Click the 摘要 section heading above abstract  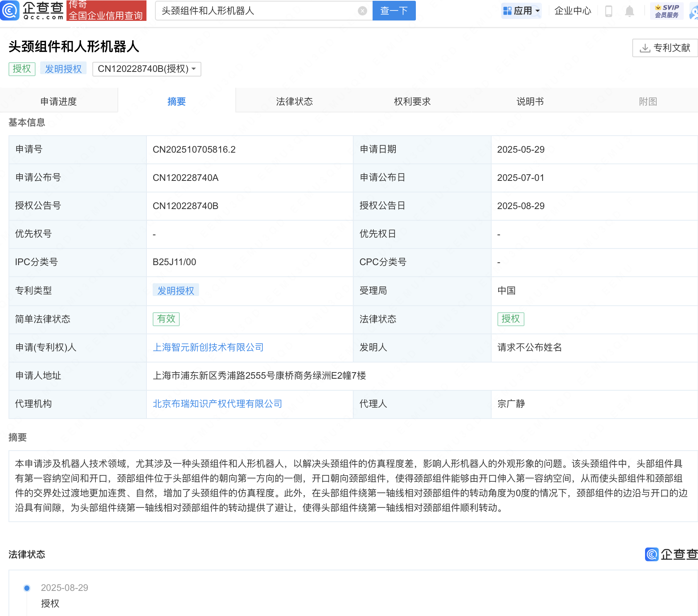tap(17, 437)
